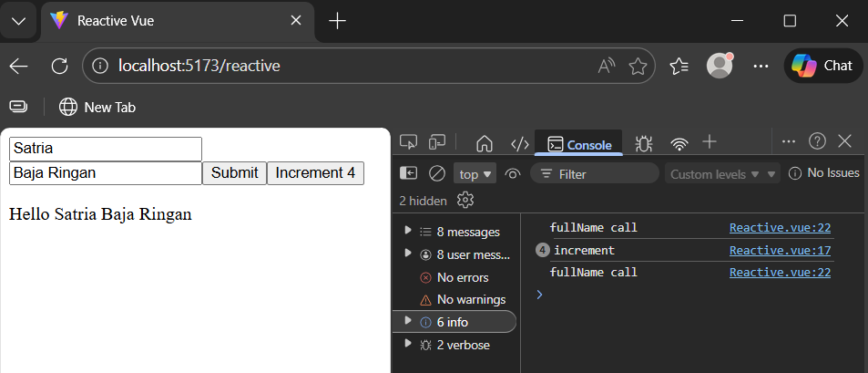Viewport: 868px width, 373px height.
Task: Select the Console tab
Action: pyautogui.click(x=579, y=144)
